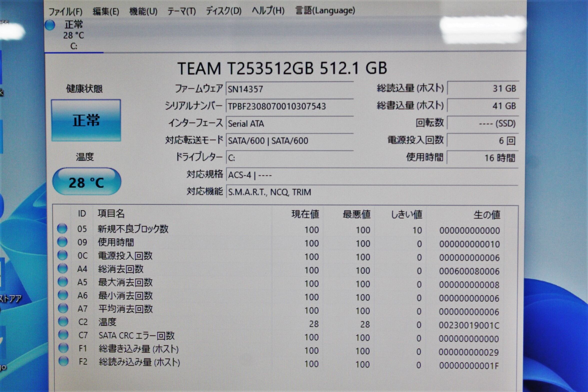Click the drive letter field C:
This screenshot has width=588, height=392.
point(289,158)
